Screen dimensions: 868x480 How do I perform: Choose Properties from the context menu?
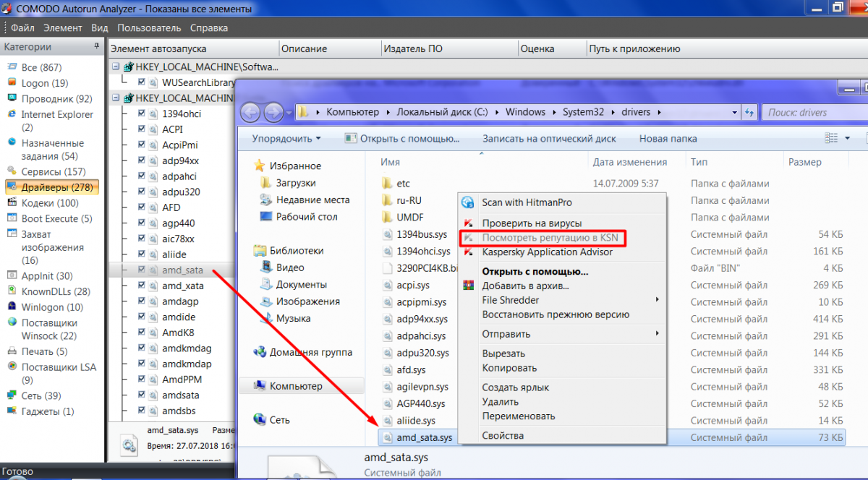click(x=503, y=436)
